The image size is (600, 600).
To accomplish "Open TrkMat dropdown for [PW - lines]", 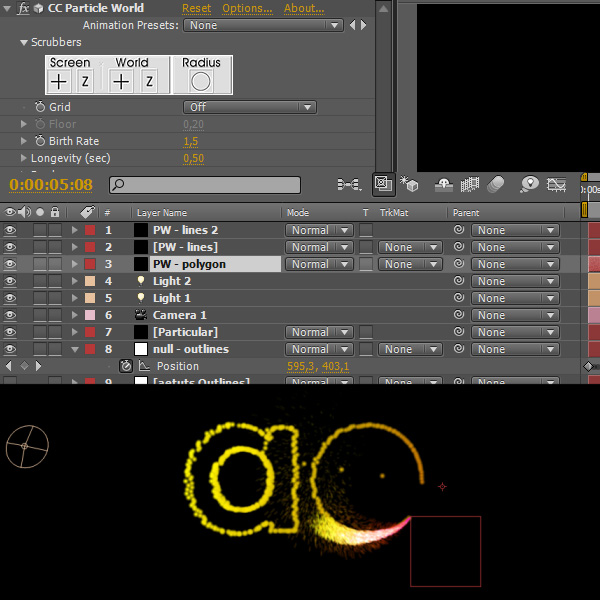I will pos(410,247).
